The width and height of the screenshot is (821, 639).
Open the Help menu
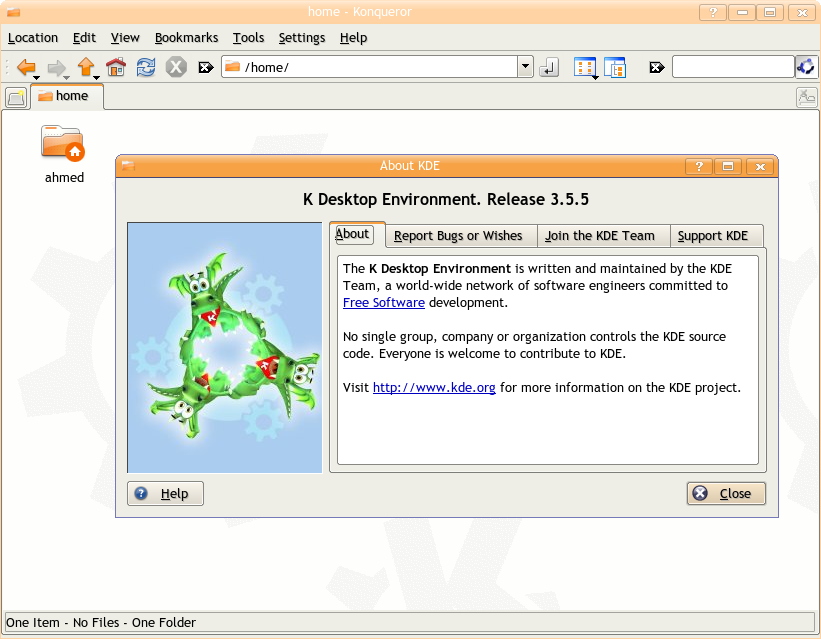click(353, 38)
